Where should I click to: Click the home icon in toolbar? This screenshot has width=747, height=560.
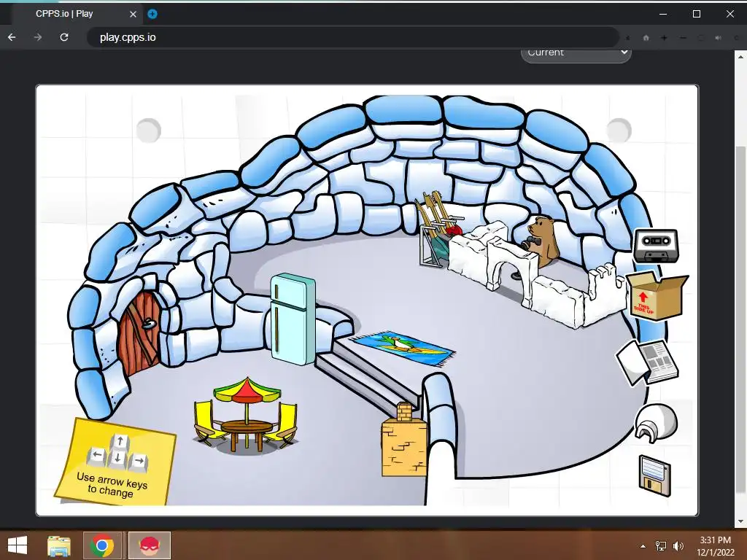point(646,38)
